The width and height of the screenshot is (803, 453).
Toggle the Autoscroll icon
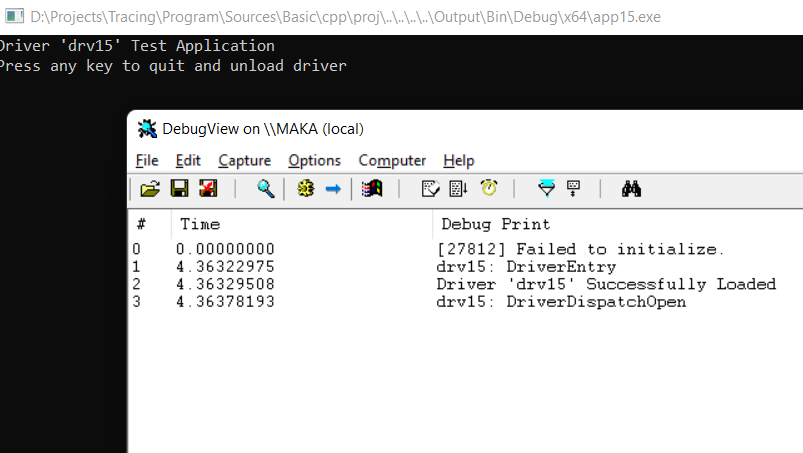(458, 189)
